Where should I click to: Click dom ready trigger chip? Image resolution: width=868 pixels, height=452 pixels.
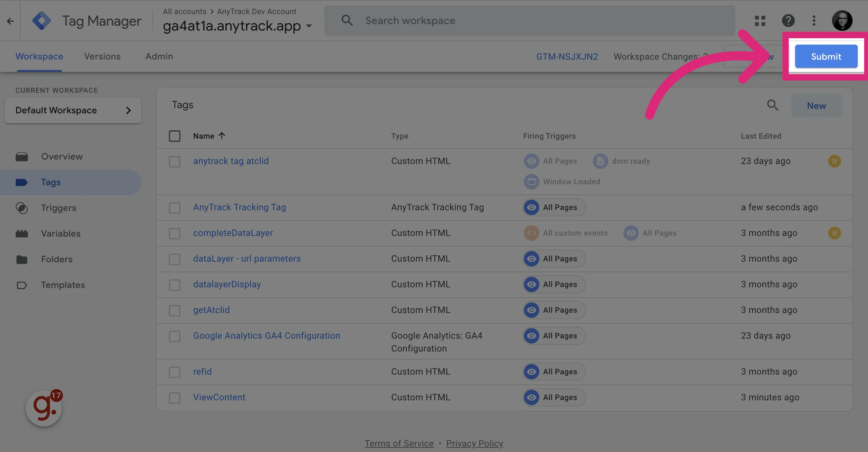click(x=621, y=161)
